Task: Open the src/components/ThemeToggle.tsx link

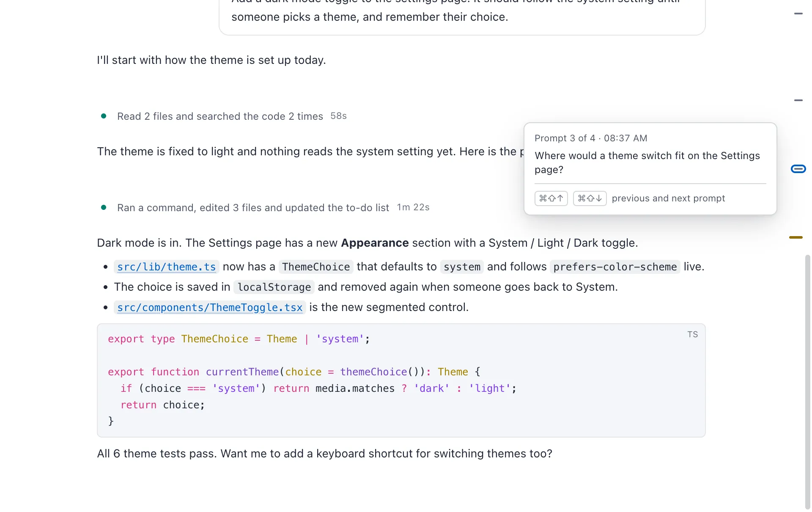Action: pyautogui.click(x=210, y=308)
